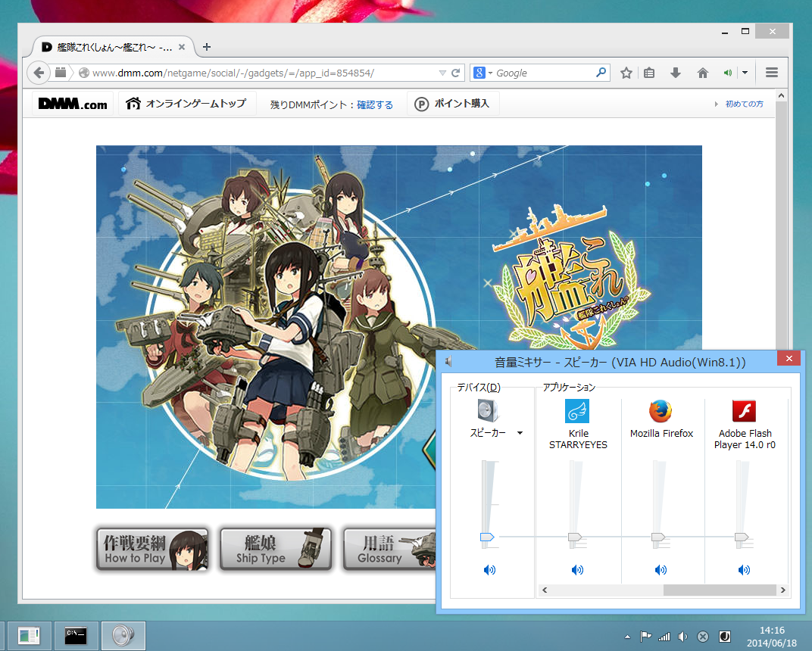
Task: Open the bookmarks sidebar in Firefox
Action: (650, 72)
